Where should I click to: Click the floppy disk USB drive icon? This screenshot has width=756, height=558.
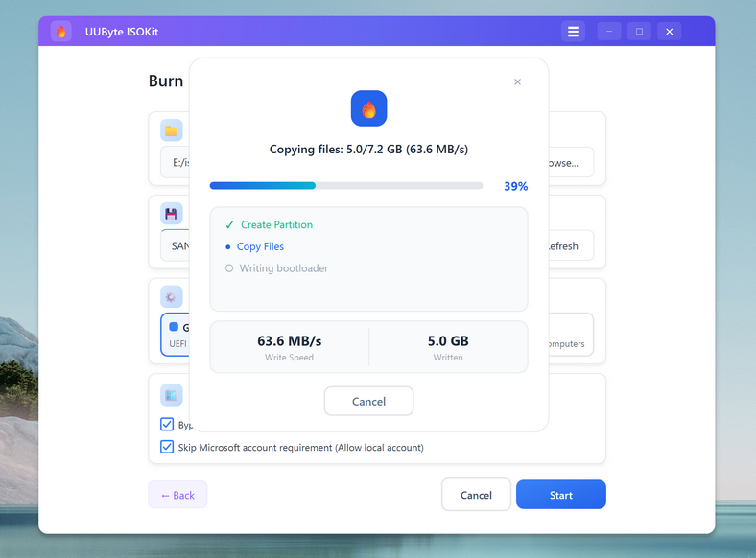coord(172,214)
